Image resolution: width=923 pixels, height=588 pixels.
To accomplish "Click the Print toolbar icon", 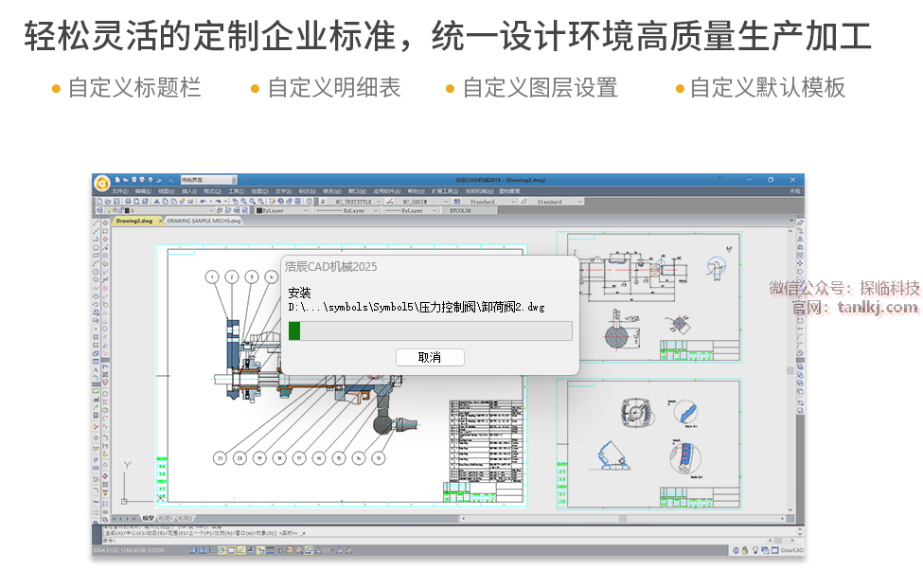I will point(128,202).
